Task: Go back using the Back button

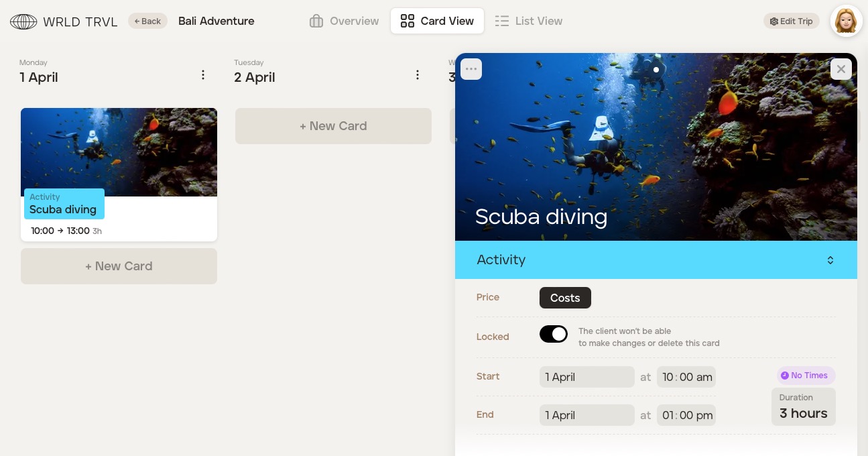Action: pos(147,21)
